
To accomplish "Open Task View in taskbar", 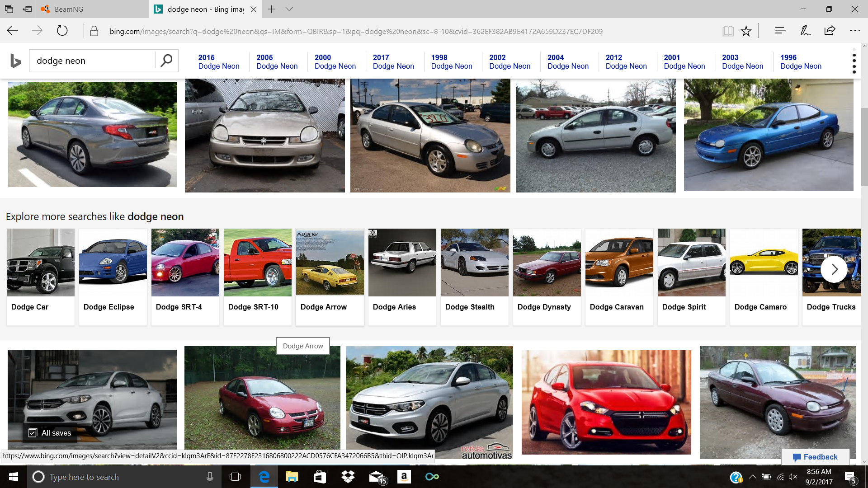I will pyautogui.click(x=235, y=477).
